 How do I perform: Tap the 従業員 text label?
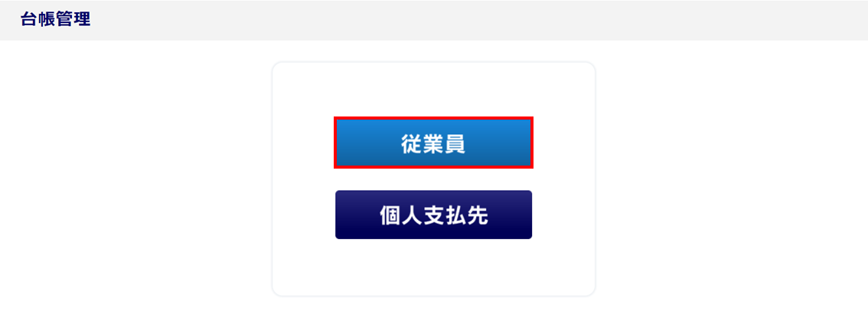433,143
